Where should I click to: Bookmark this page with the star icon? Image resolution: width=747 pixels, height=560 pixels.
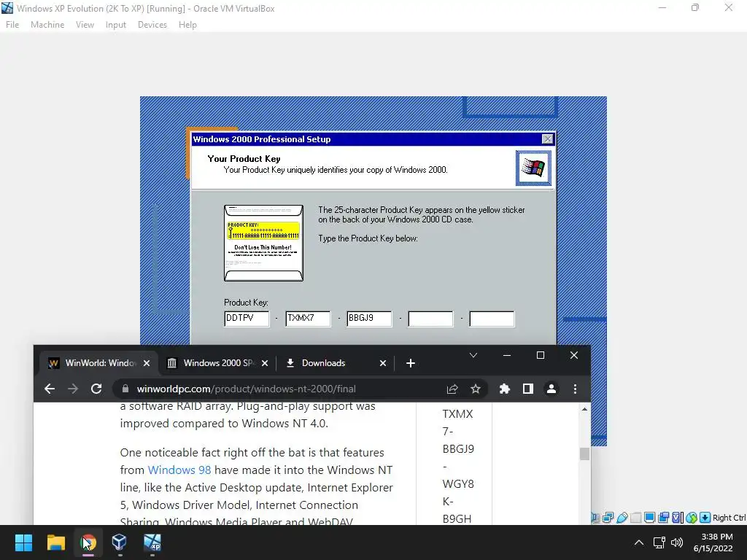tap(476, 389)
